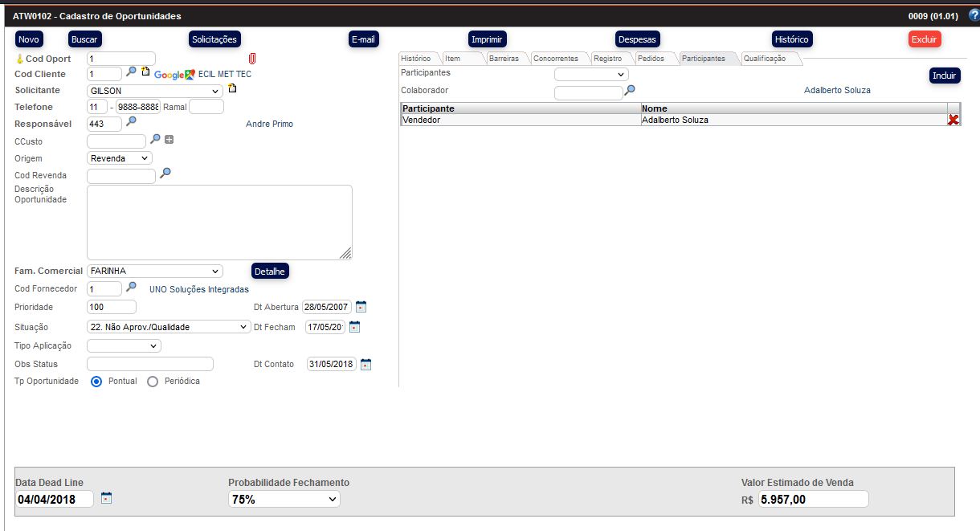Click the plus icon next to CCusto
The width and height of the screenshot is (980, 531).
tap(169, 140)
